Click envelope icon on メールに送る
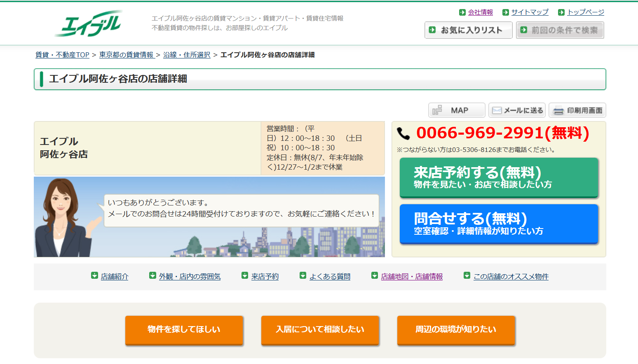This screenshot has height=364, width=638. tap(497, 110)
